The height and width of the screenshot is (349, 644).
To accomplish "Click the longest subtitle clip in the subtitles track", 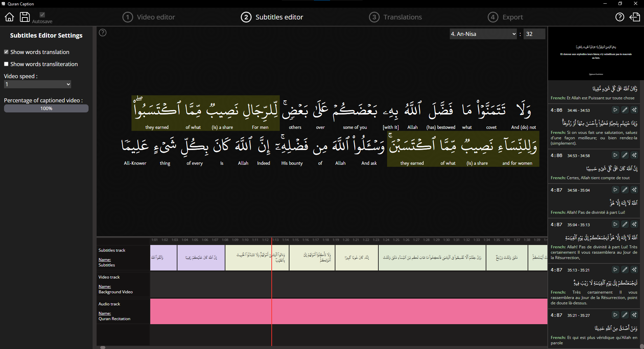I will (x=432, y=257).
